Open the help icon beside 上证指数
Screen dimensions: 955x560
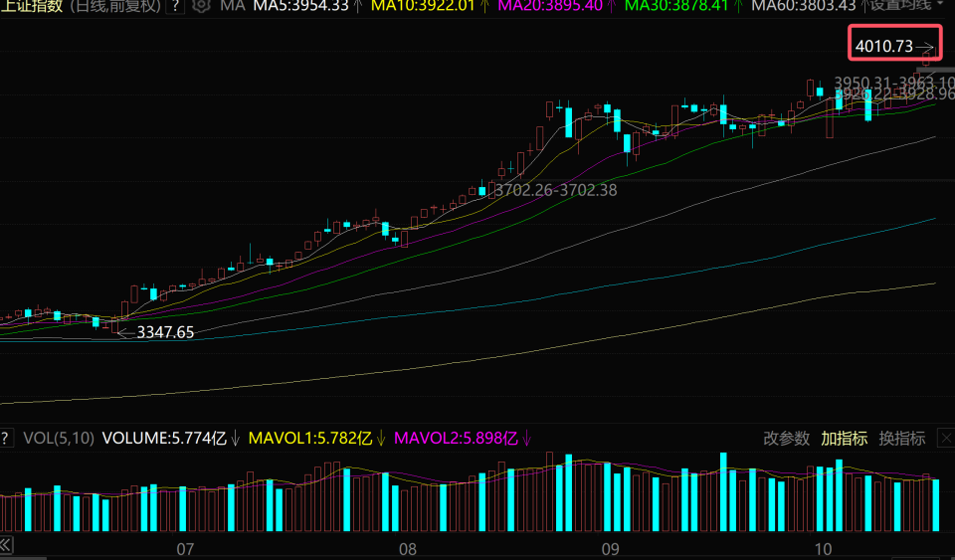click(x=175, y=6)
